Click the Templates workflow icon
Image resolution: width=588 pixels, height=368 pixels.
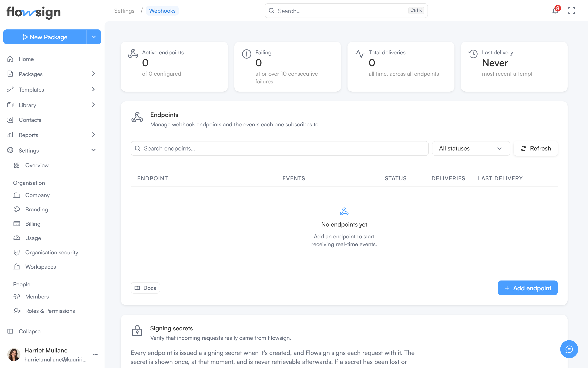tap(10, 89)
